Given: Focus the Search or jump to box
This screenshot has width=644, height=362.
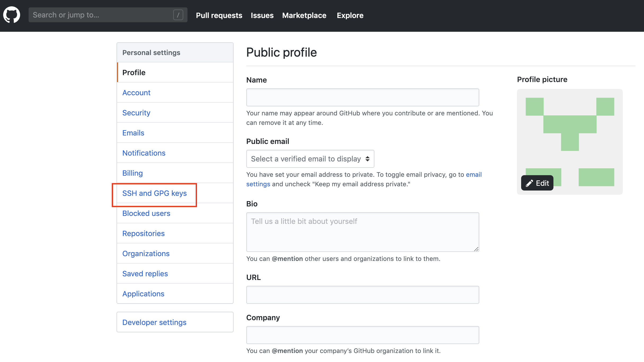Looking at the screenshot, I should click(x=101, y=15).
